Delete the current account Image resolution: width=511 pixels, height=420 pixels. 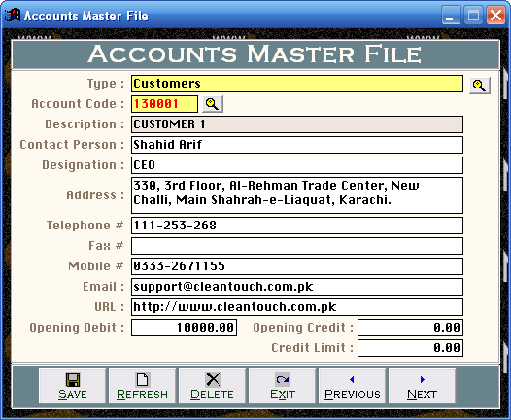[212, 386]
